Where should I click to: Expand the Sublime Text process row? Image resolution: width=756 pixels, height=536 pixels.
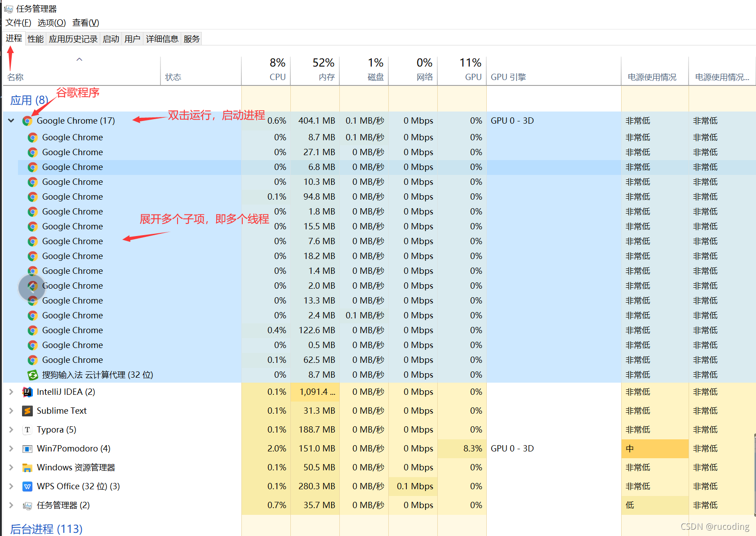[11, 411]
